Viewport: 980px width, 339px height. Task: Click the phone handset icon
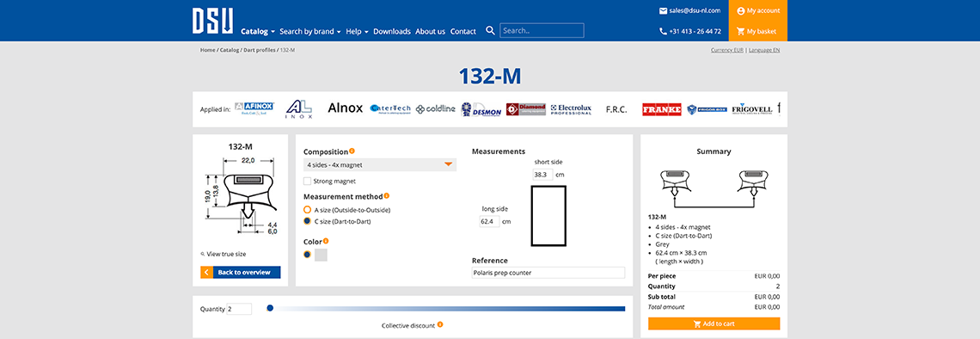coord(663,31)
